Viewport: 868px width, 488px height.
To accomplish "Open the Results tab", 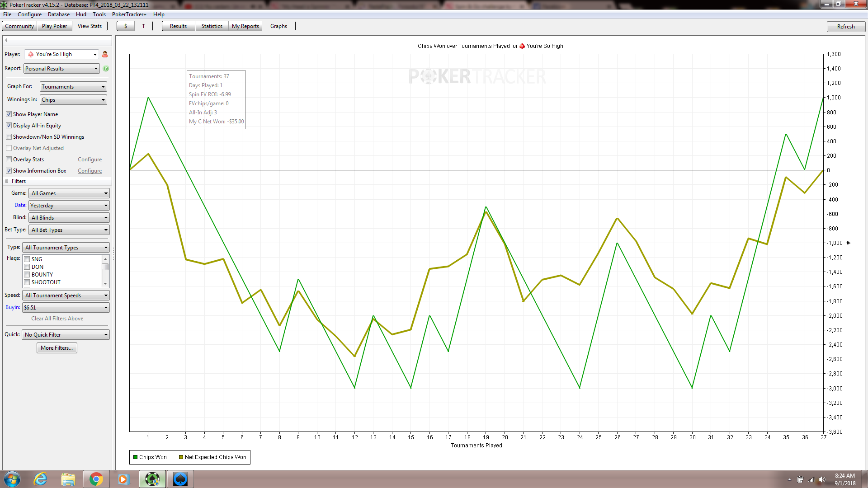I will coord(178,26).
